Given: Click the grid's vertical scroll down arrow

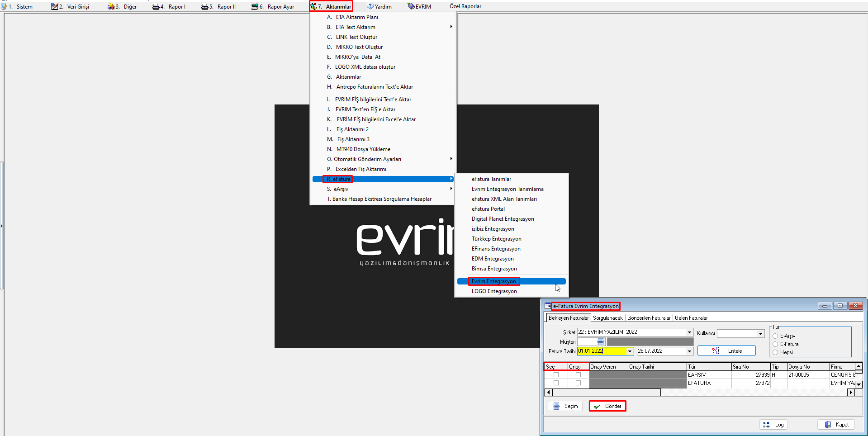Looking at the screenshot, I should tap(859, 384).
